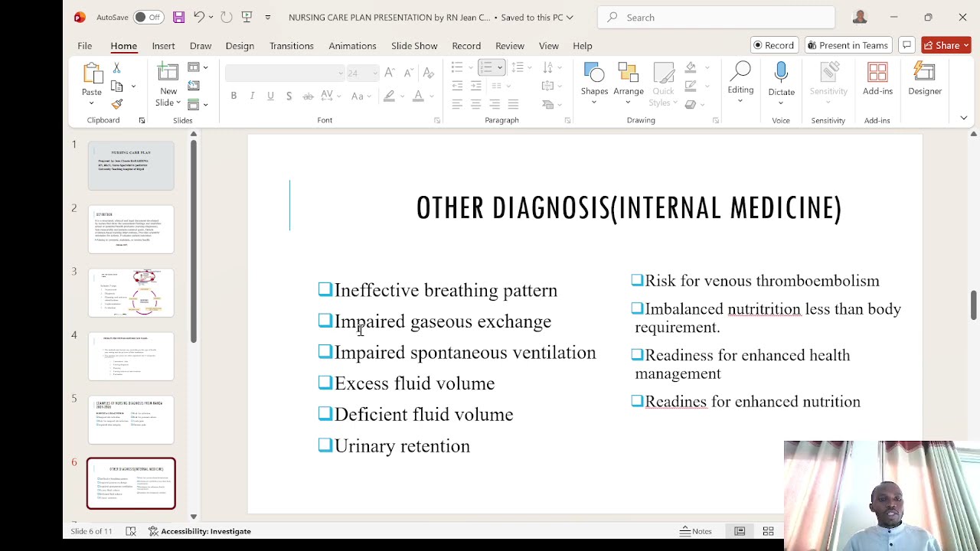Click the Undo arrow icon

(x=199, y=17)
